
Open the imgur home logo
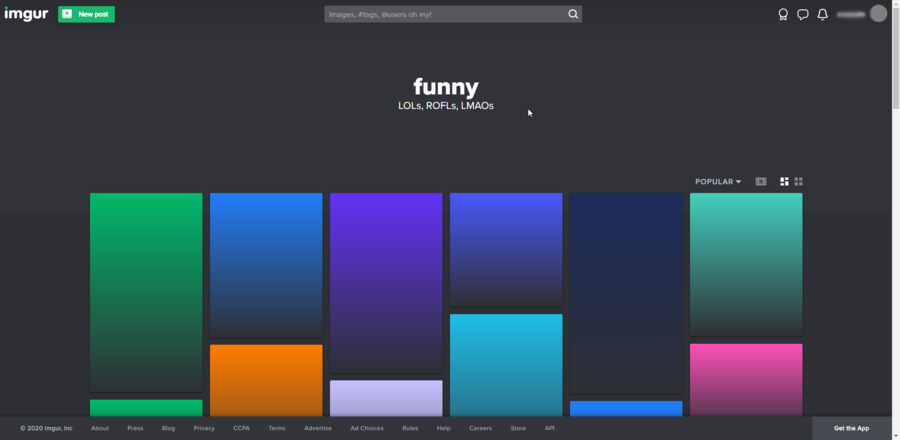pos(26,14)
